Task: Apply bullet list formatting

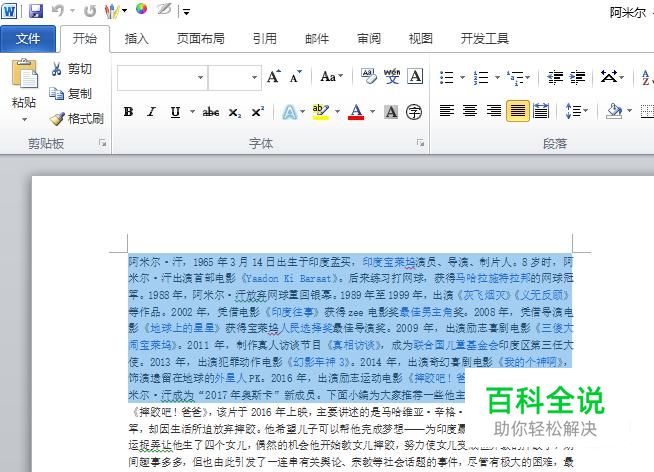Action: pyautogui.click(x=446, y=77)
